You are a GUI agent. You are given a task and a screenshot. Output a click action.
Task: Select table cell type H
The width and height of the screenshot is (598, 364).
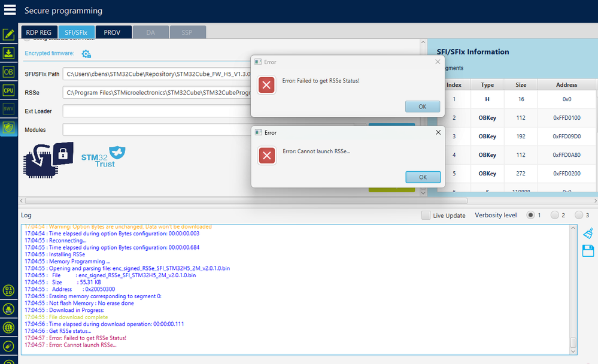pos(487,99)
